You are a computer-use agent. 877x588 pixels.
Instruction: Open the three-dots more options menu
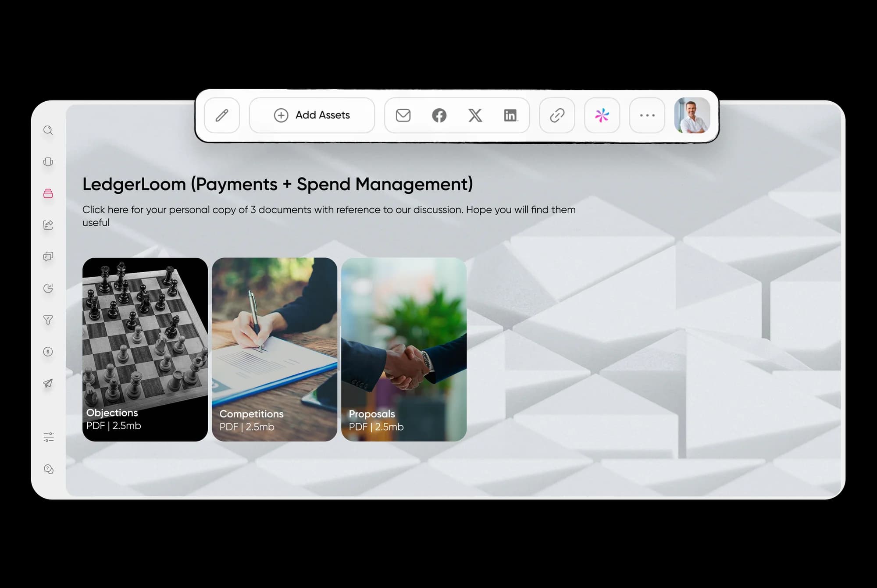click(647, 115)
